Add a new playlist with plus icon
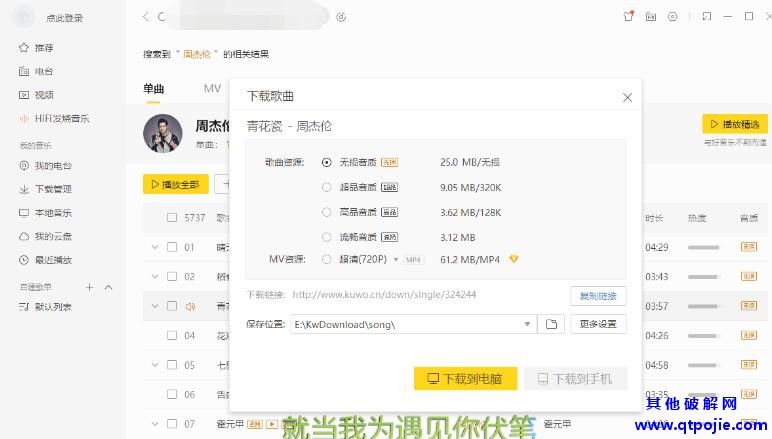Image resolution: width=772 pixels, height=439 pixels. (90, 287)
